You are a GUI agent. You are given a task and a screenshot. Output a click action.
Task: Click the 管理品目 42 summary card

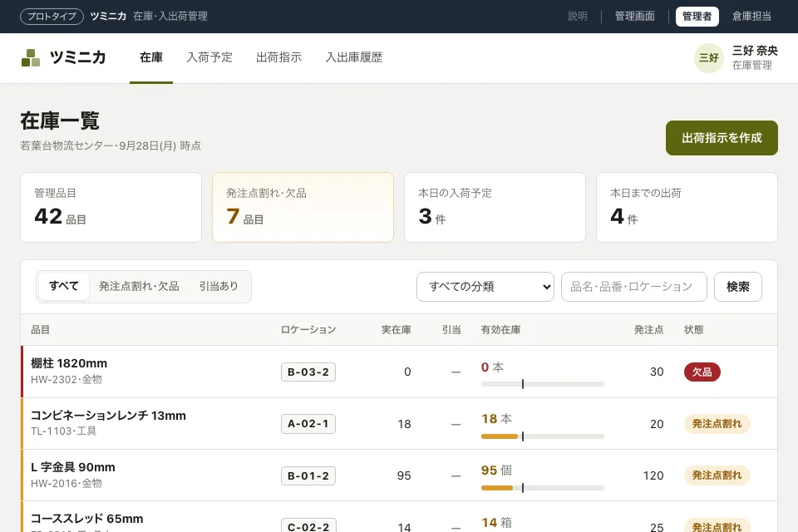click(x=111, y=207)
